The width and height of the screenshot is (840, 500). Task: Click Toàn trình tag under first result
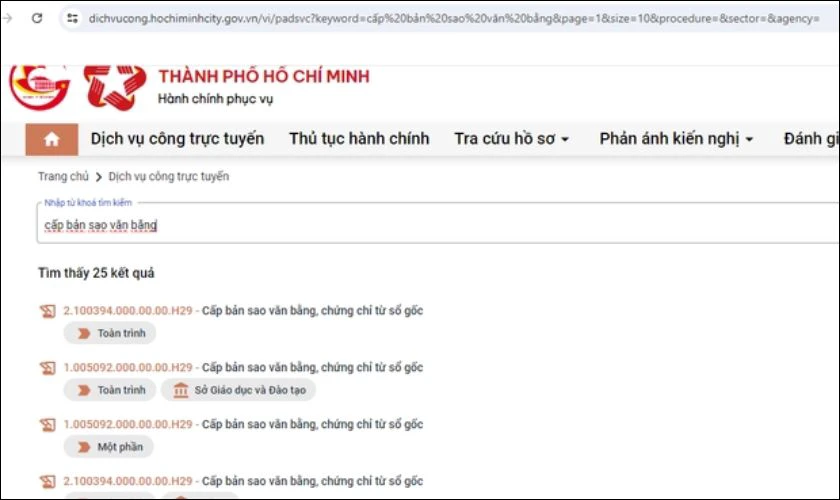pyautogui.click(x=110, y=333)
